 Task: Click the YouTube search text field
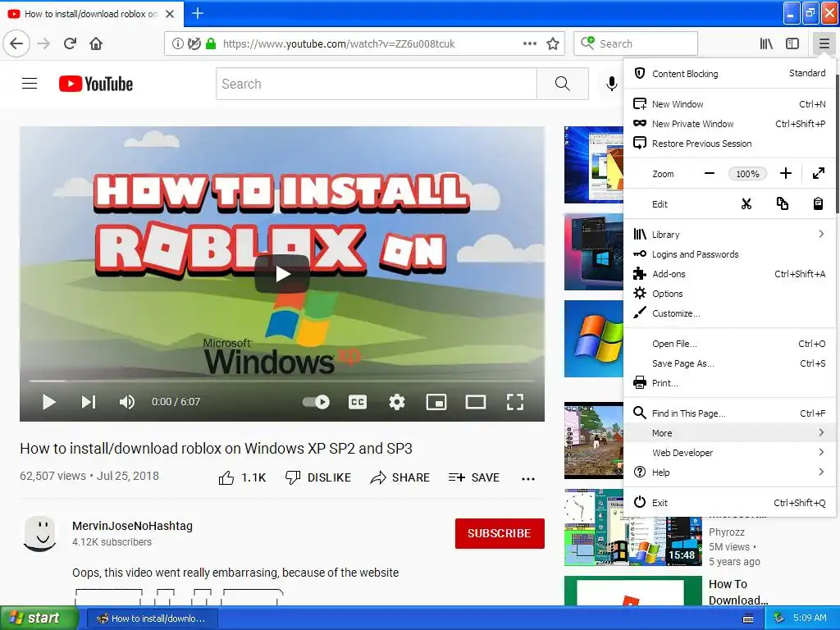coord(377,84)
